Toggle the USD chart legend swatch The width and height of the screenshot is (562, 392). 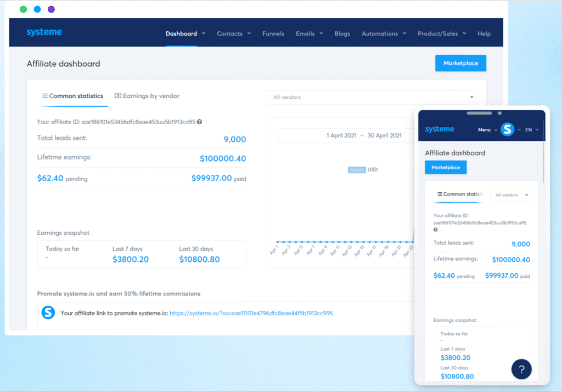(x=357, y=170)
